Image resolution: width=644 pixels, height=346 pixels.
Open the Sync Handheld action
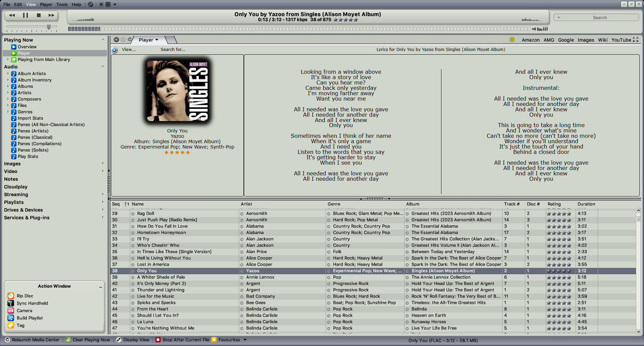point(28,303)
